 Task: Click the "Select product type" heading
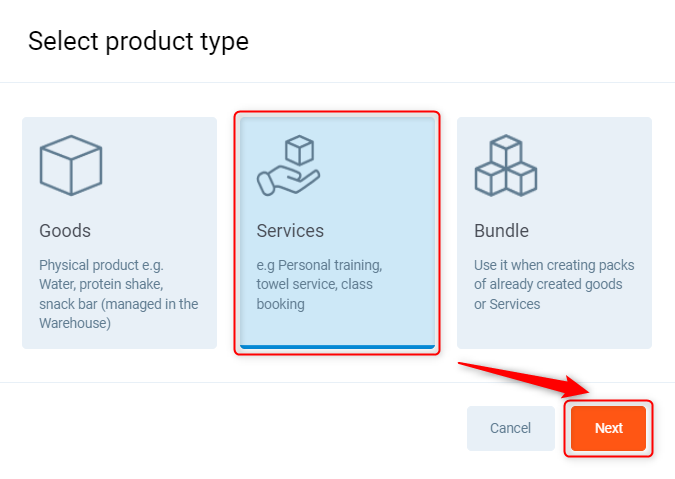pos(138,41)
